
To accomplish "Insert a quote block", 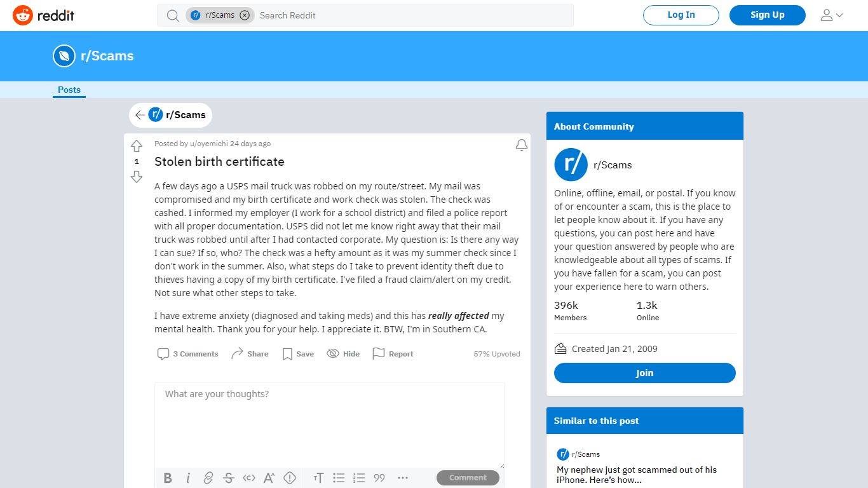I will click(379, 478).
